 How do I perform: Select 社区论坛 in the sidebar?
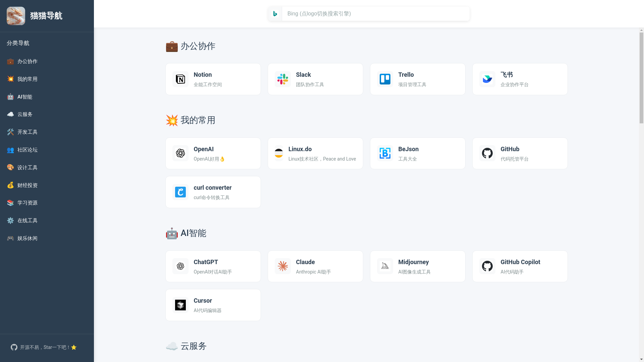pyautogui.click(x=47, y=150)
